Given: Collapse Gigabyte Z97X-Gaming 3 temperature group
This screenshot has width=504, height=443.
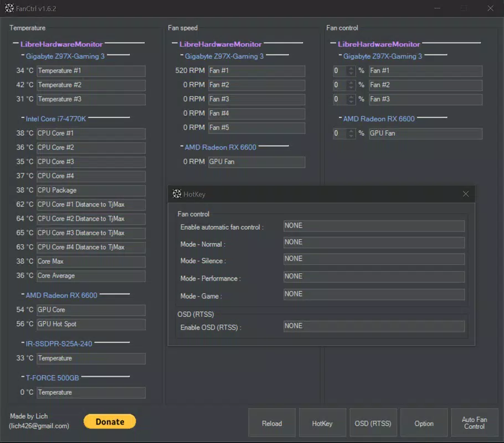Looking at the screenshot, I should click(23, 55).
